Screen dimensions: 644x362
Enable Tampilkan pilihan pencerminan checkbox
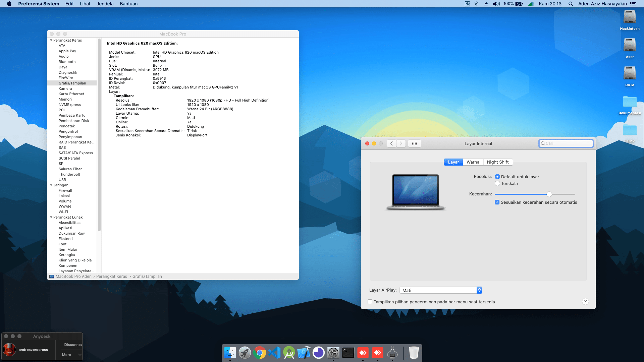370,302
